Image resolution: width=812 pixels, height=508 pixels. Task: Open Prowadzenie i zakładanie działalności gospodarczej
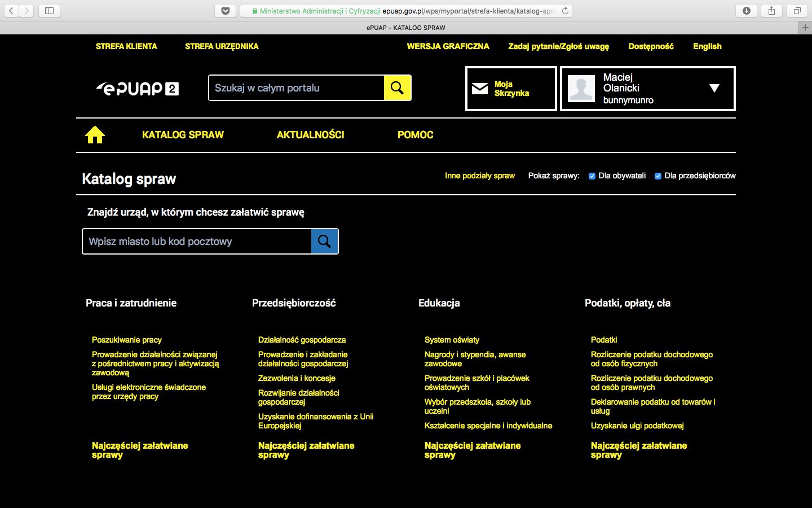(x=303, y=359)
